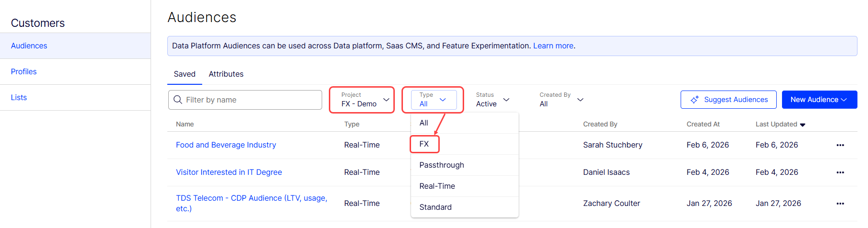The image size is (868, 228).
Task: Open Lists in the Customers sidebar
Action: (x=19, y=98)
